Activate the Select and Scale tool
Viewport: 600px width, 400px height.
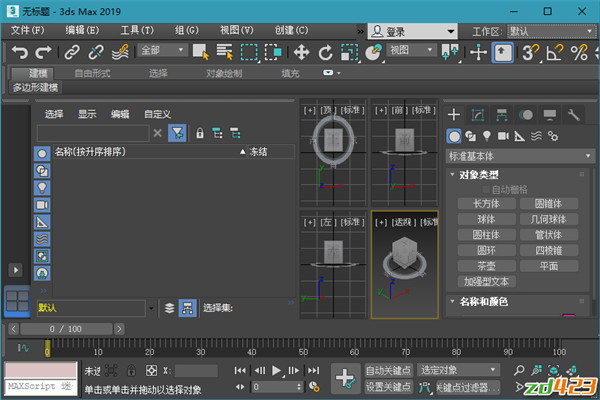[x=349, y=52]
